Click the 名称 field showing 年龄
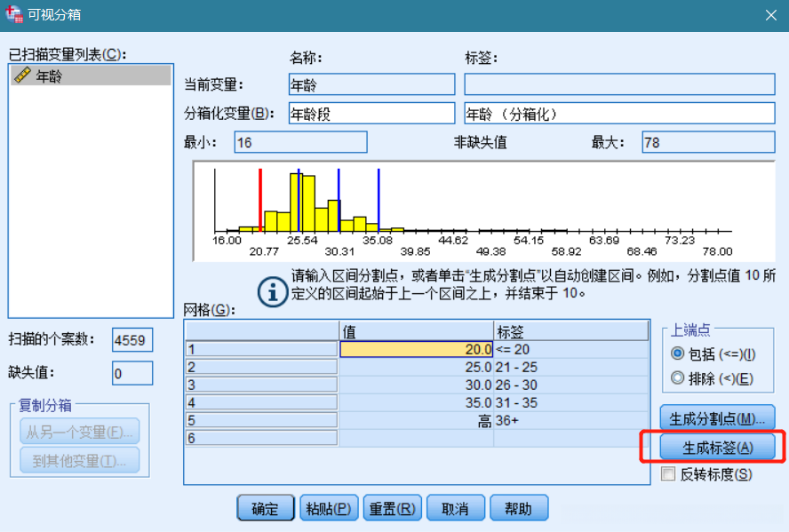789x532 pixels. 371,83
